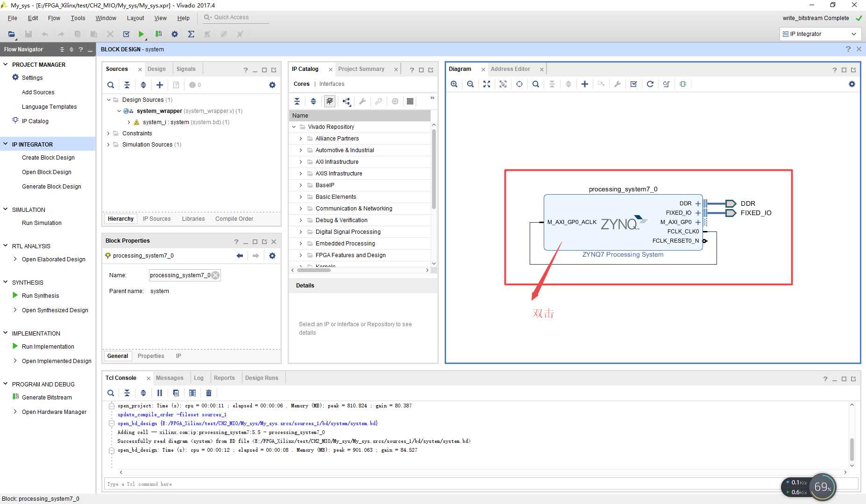Open the IP Sources tab
Image resolution: width=866 pixels, height=504 pixels.
pos(156,219)
